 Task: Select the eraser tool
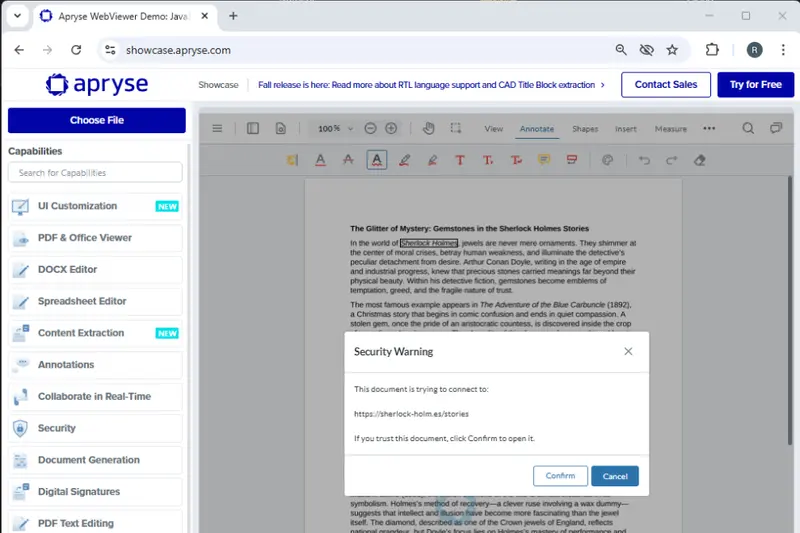click(x=699, y=160)
